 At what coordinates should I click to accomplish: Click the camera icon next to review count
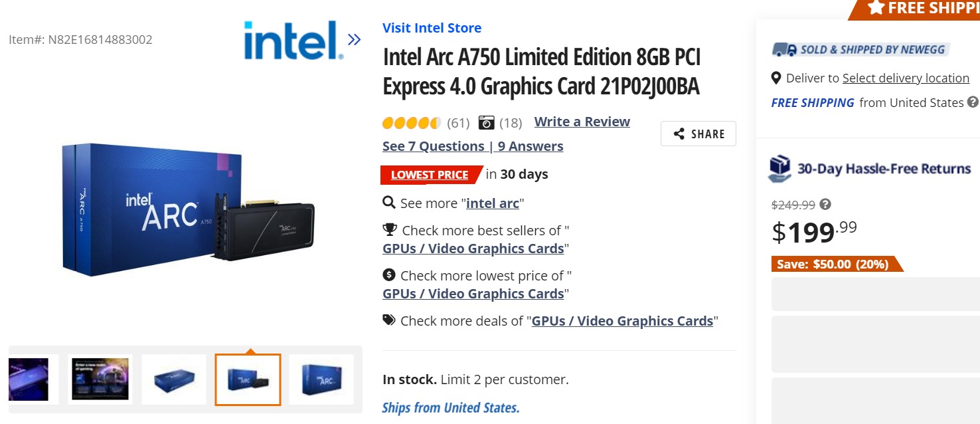487,122
